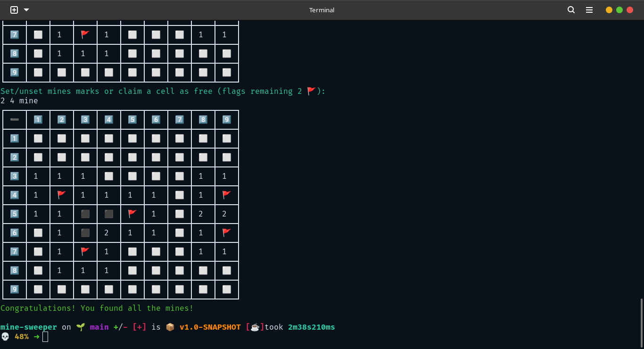The width and height of the screenshot is (644, 349).
Task: Click the flag in lower grid row 7 column 3
Action: click(x=85, y=251)
